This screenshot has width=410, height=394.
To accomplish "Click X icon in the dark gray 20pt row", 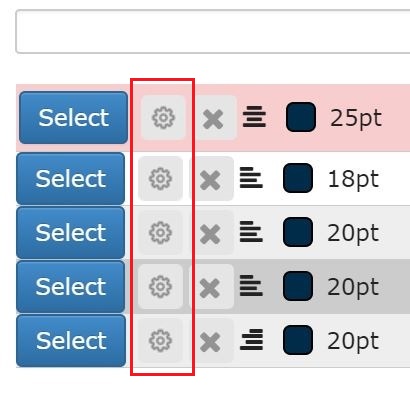I will [x=210, y=288].
